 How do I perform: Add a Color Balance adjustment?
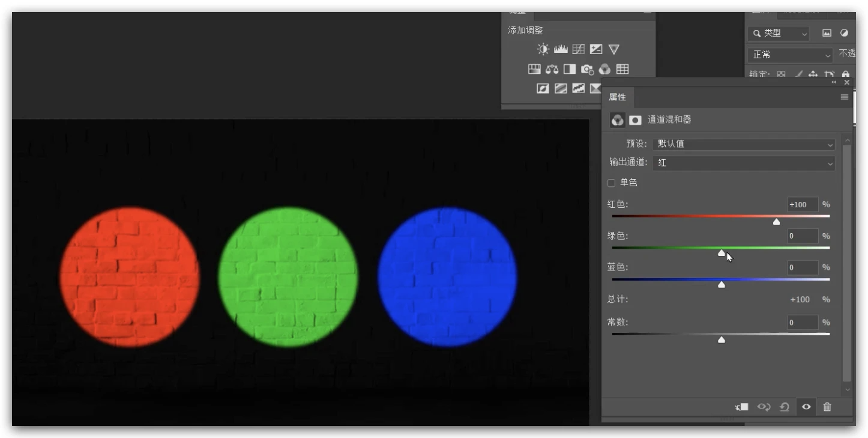tap(552, 69)
